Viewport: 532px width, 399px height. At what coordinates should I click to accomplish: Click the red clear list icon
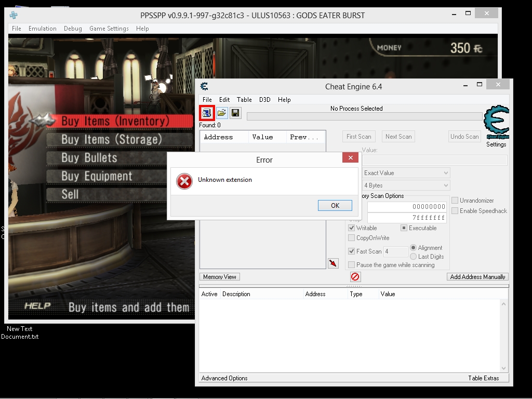click(x=355, y=277)
